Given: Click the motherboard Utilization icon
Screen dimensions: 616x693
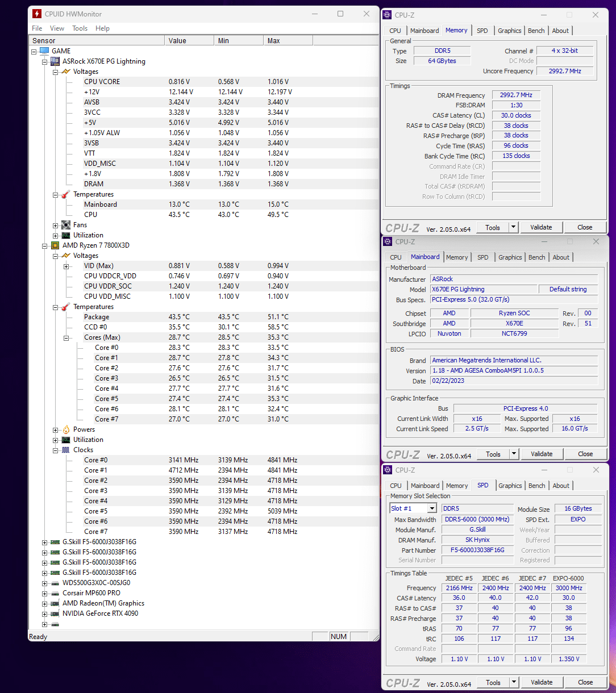Looking at the screenshot, I should pos(66,235).
